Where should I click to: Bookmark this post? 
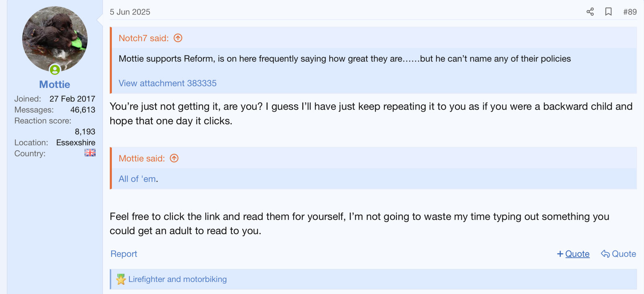(x=608, y=12)
